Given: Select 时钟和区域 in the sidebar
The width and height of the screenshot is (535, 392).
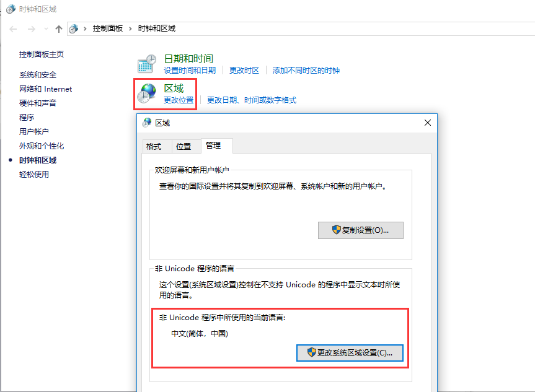Looking at the screenshot, I should point(38,160).
